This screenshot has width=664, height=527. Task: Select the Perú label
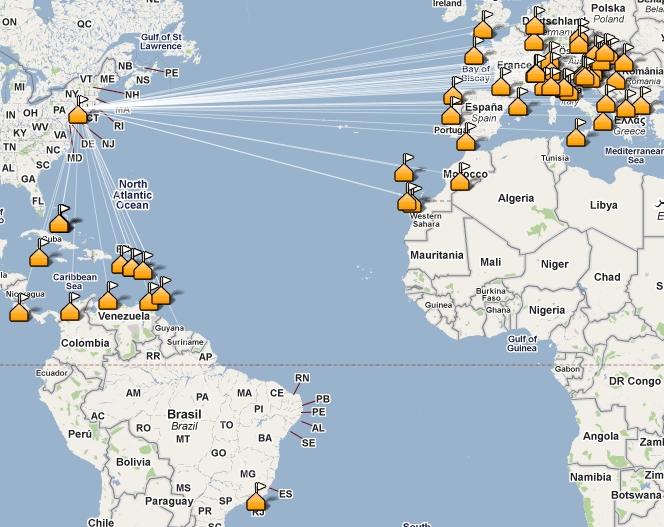[80, 434]
